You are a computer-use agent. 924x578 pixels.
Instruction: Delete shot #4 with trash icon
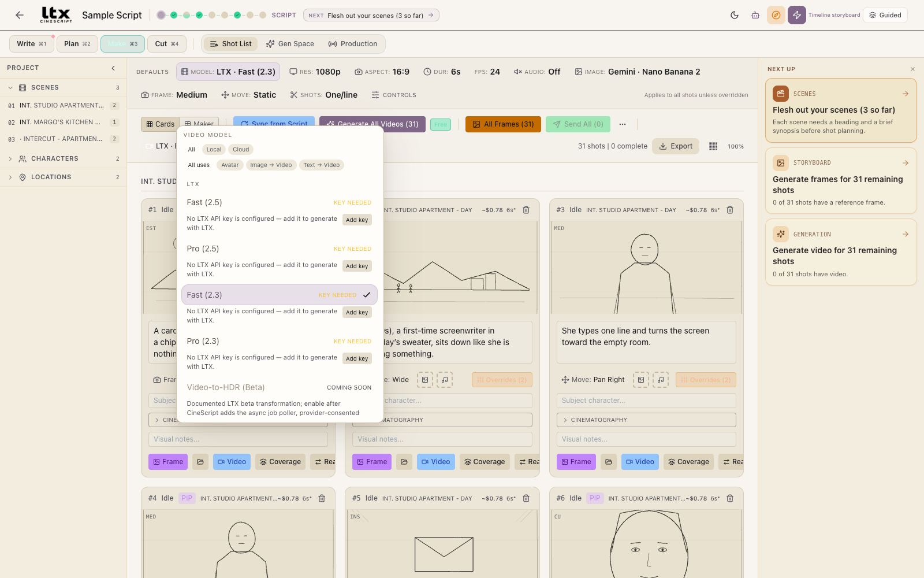[322, 498]
